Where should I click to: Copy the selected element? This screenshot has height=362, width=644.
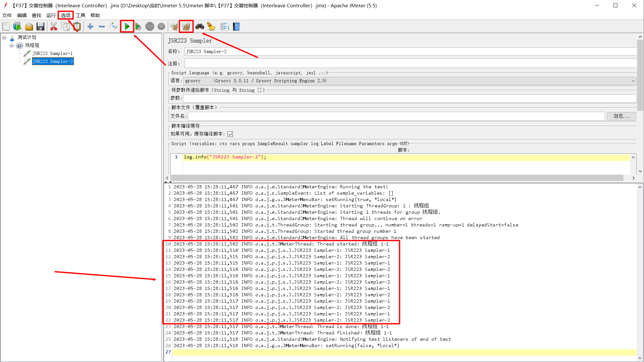coord(66,26)
